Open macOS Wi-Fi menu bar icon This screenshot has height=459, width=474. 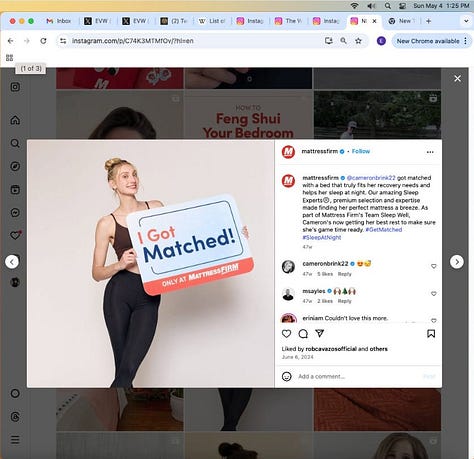point(355,6)
